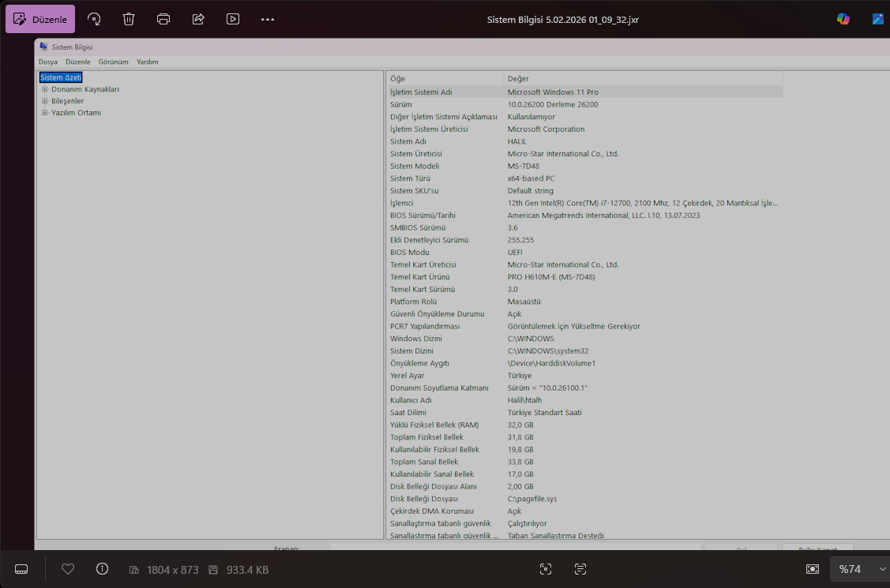Screen dimensions: 890x588
Task: Click the HALIL system name value
Action: (517, 141)
